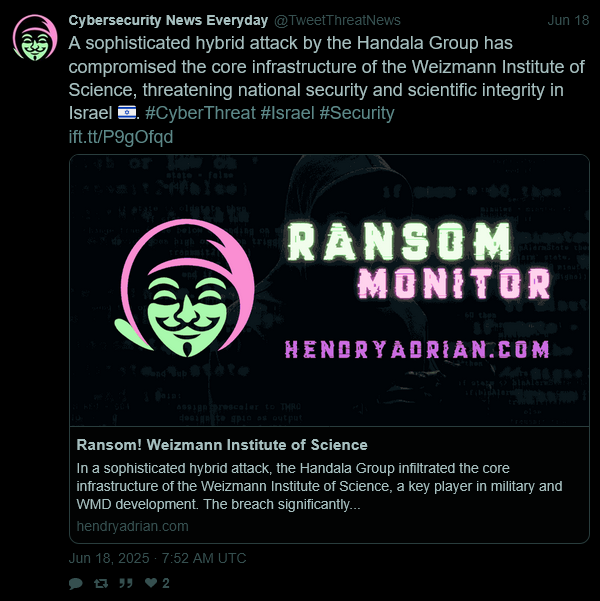Open the Cybersecurity News Everyday display name
Screen dimensions: 600x601
(x=168, y=20)
